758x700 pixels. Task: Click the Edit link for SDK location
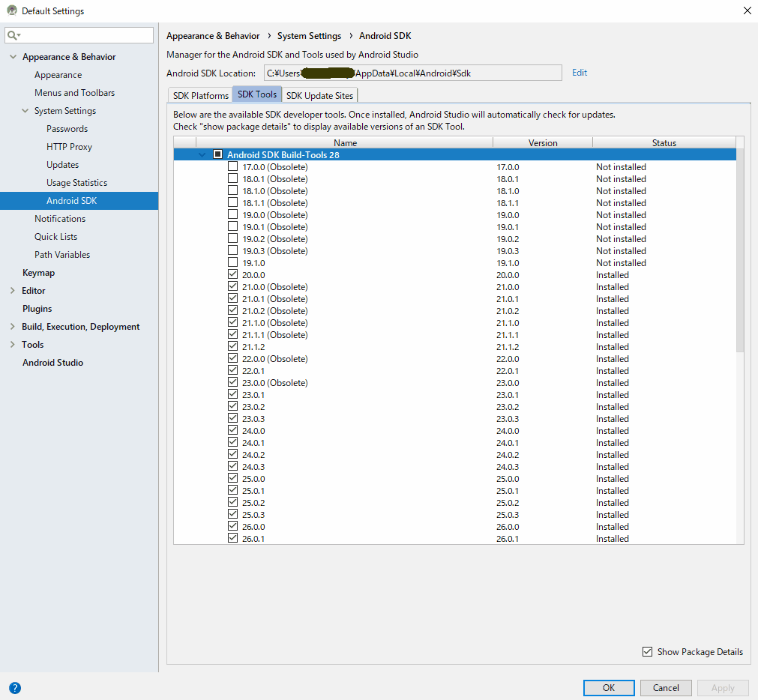coord(580,73)
